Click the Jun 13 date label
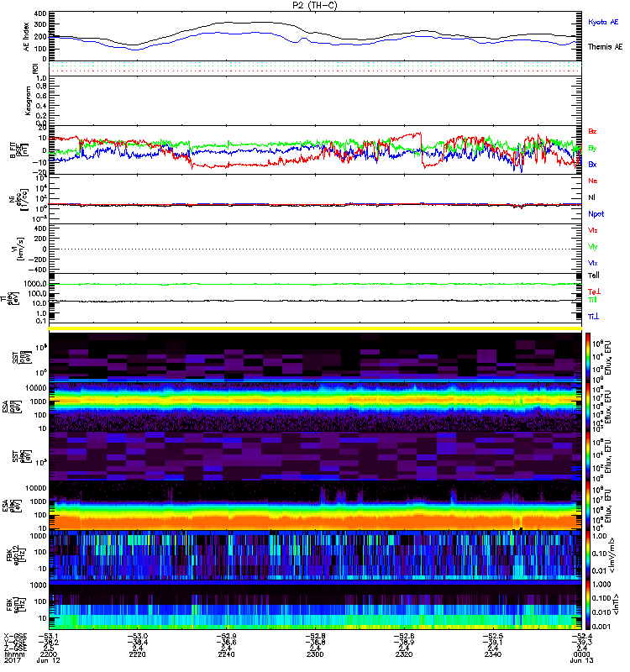630x672 pixels. tap(581, 660)
